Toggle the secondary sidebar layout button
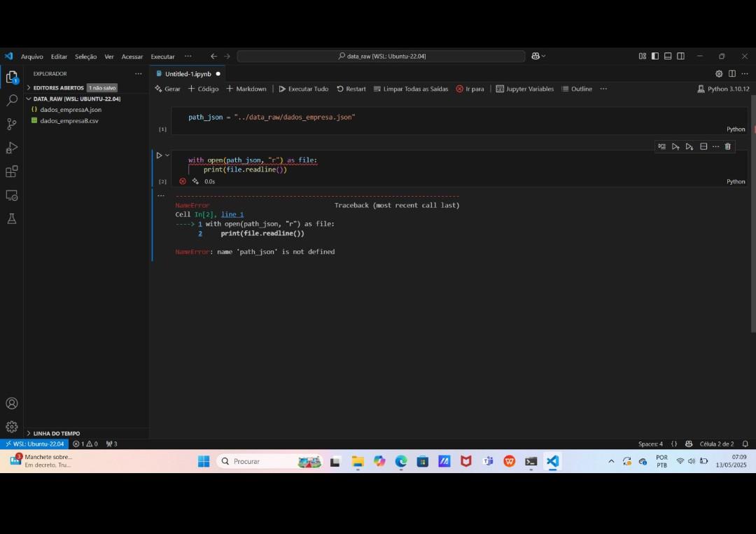The image size is (756, 534). (x=681, y=57)
